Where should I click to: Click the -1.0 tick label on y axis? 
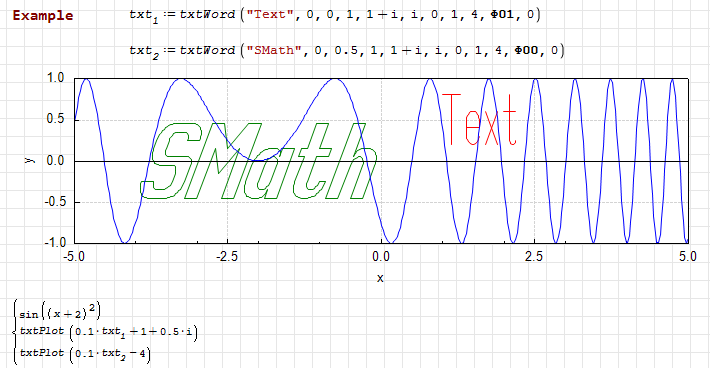tap(55, 243)
